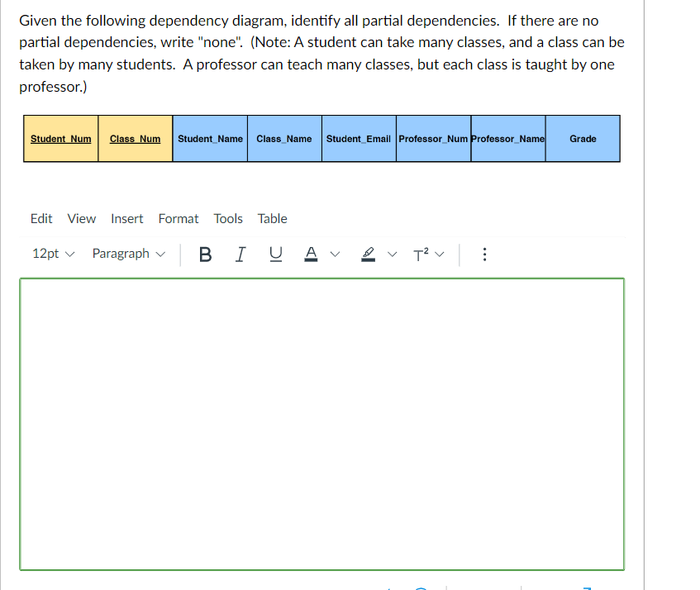
Task: Open the Table menu
Action: 272,218
